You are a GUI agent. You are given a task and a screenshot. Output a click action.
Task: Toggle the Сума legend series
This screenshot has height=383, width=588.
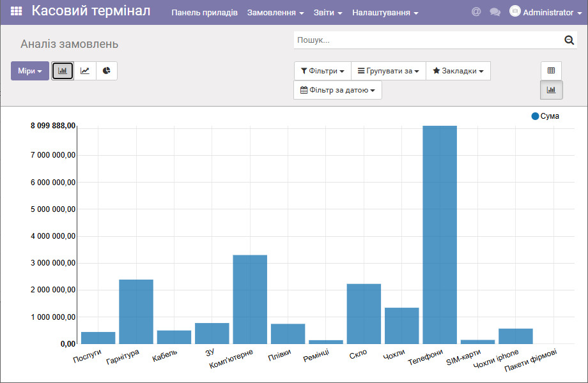coord(545,116)
